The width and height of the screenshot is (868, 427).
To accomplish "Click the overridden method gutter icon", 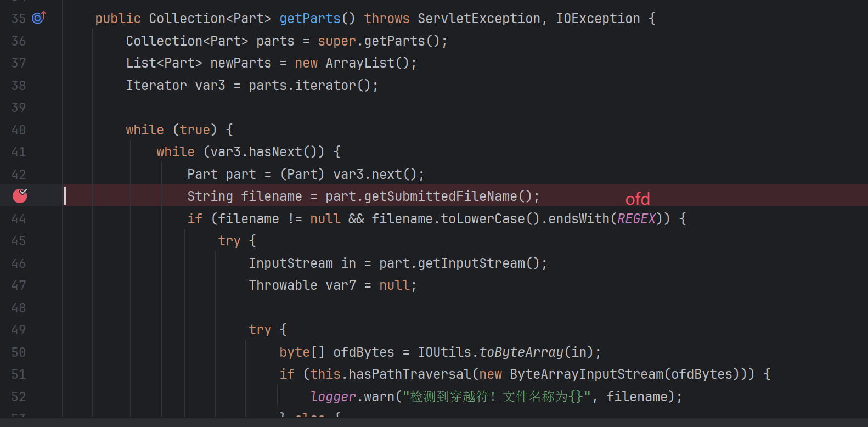I will [38, 18].
